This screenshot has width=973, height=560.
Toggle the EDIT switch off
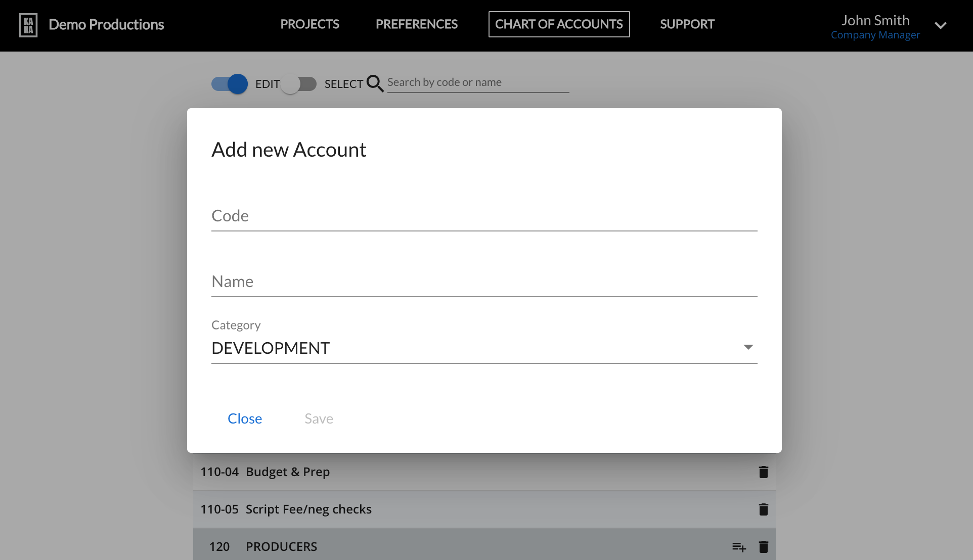point(230,84)
